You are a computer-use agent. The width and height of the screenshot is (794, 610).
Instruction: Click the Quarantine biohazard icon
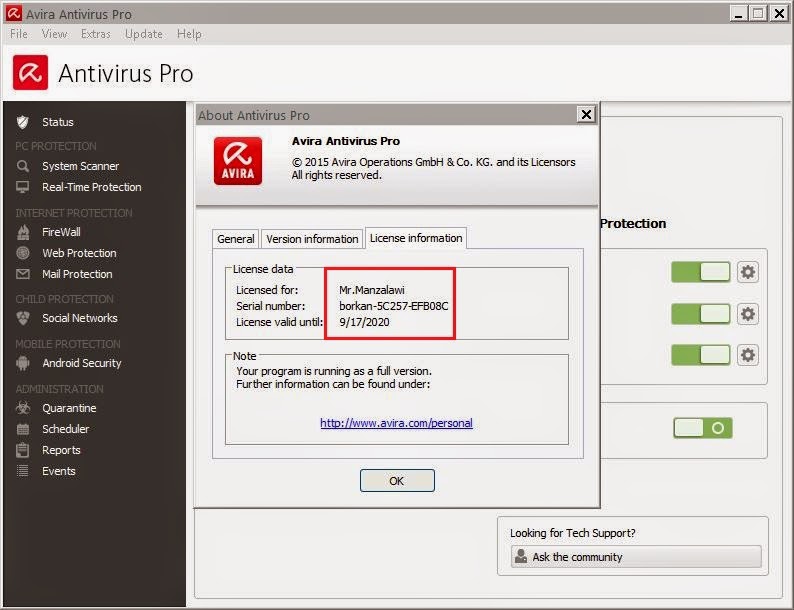coord(23,408)
